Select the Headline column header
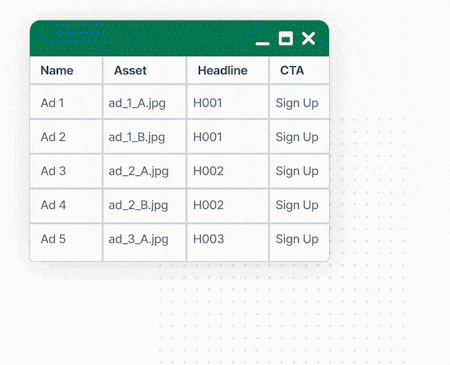Viewport: 450px width, 365px height. tap(228, 70)
